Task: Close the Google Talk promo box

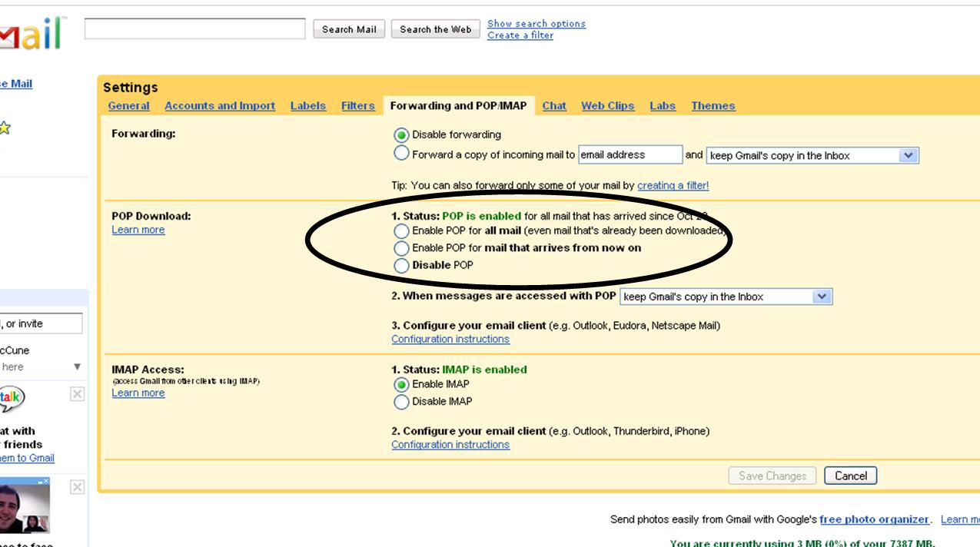Action: click(x=77, y=394)
